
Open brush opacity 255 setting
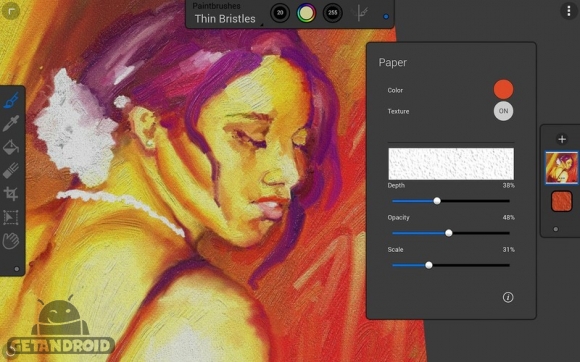(333, 13)
